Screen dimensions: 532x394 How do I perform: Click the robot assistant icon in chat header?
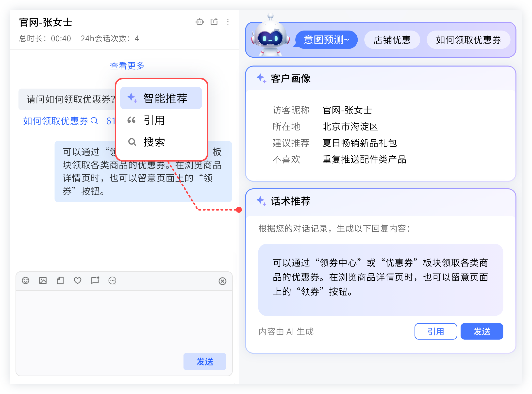click(199, 22)
